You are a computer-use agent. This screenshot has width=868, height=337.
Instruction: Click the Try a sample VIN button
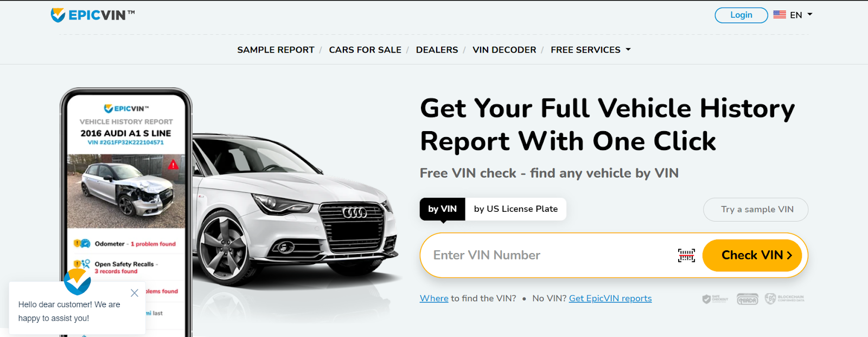pyautogui.click(x=756, y=210)
